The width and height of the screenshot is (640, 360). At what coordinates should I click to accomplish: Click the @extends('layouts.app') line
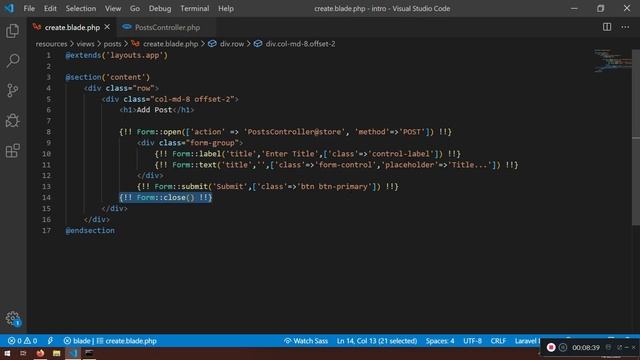coord(116,55)
